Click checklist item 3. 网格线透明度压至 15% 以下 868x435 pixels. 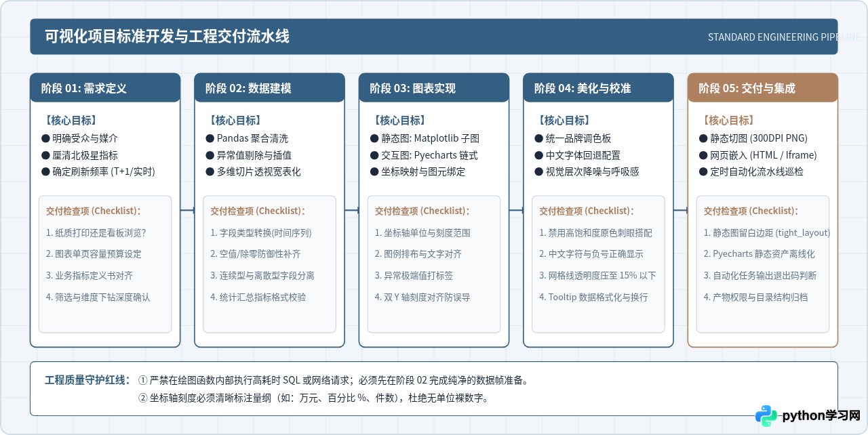[x=597, y=276]
